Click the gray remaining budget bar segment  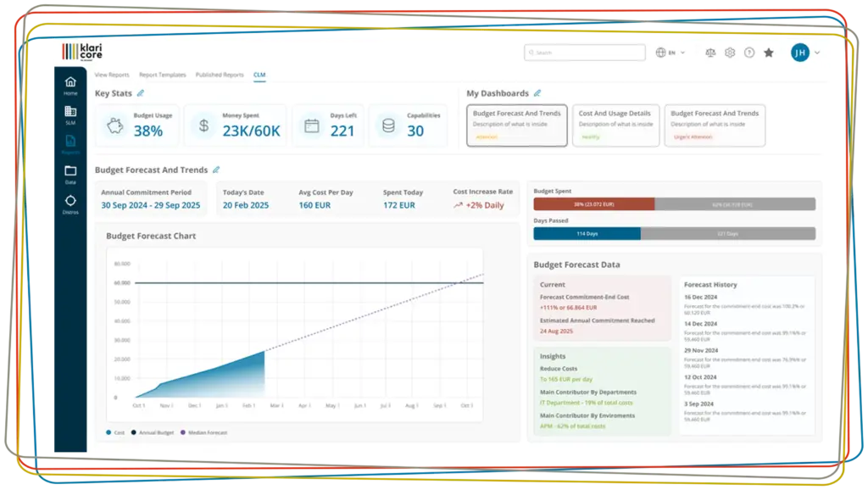tap(735, 204)
